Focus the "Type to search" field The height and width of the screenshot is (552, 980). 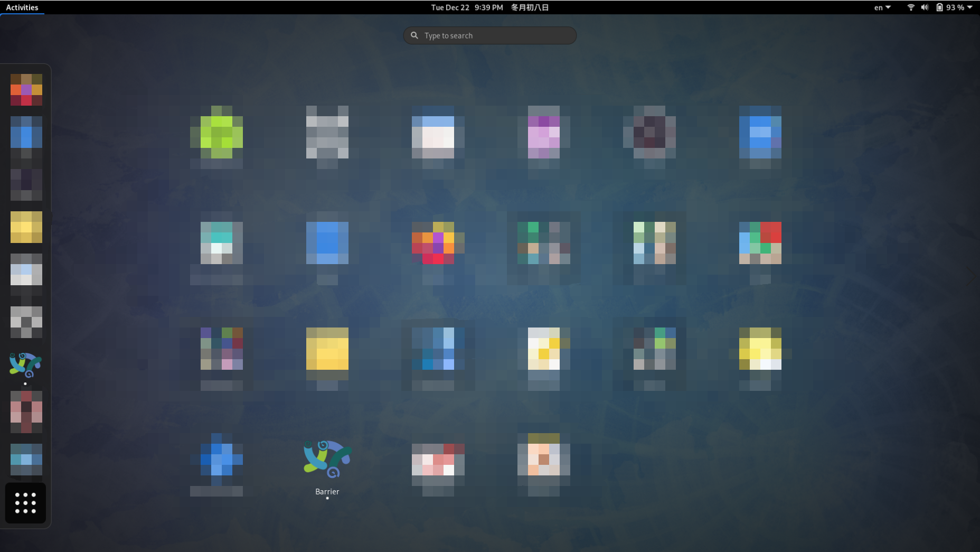496,35
